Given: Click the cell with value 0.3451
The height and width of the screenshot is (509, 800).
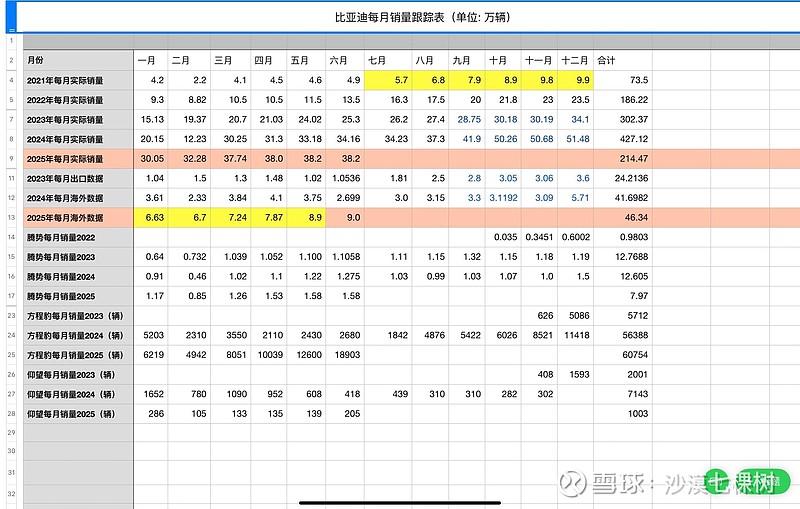Looking at the screenshot, I should [x=539, y=237].
